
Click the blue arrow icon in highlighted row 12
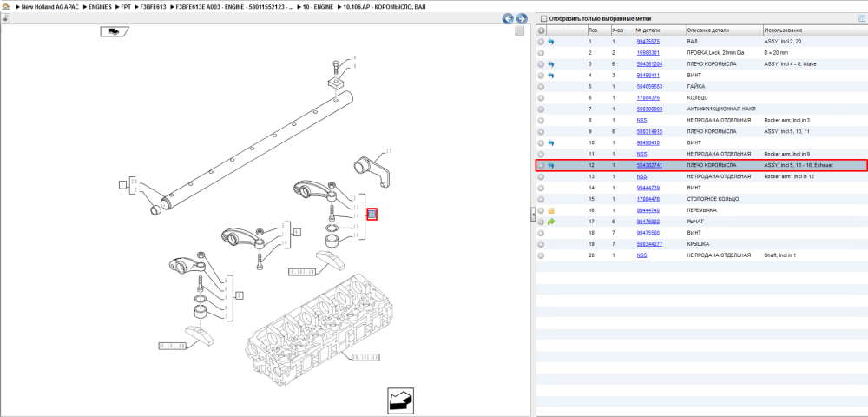tap(551, 166)
